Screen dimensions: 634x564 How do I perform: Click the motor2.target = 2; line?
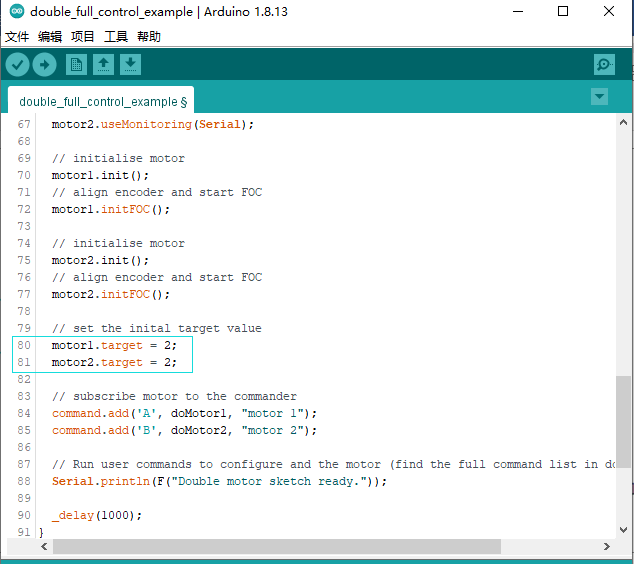coord(114,362)
